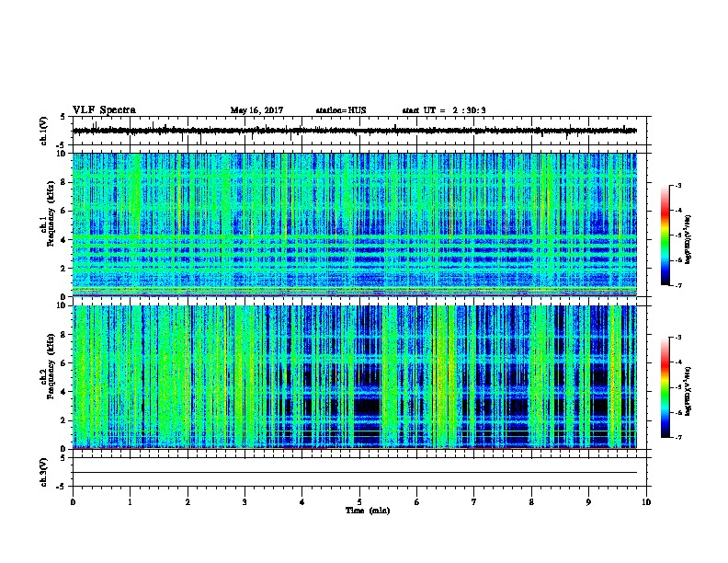Click time axis tick label '0'
728x563 pixels.
(x=73, y=502)
